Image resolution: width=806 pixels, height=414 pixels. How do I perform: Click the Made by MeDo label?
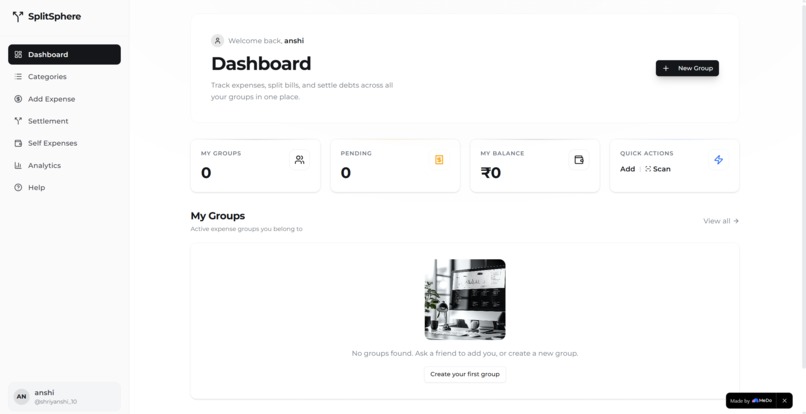[751, 401]
